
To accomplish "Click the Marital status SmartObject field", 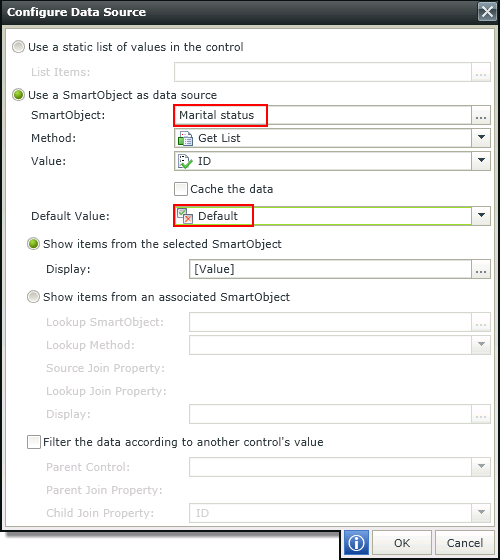I will pos(322,115).
